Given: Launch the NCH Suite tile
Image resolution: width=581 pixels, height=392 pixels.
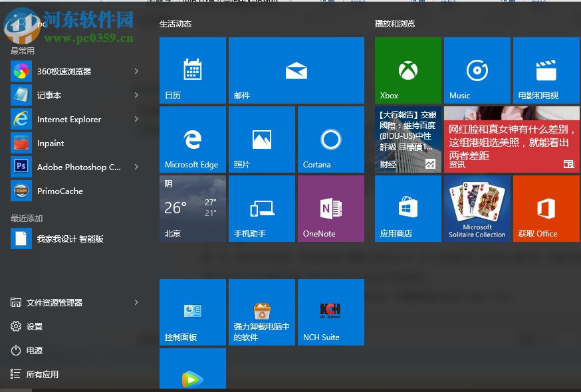Looking at the screenshot, I should pyautogui.click(x=330, y=312).
